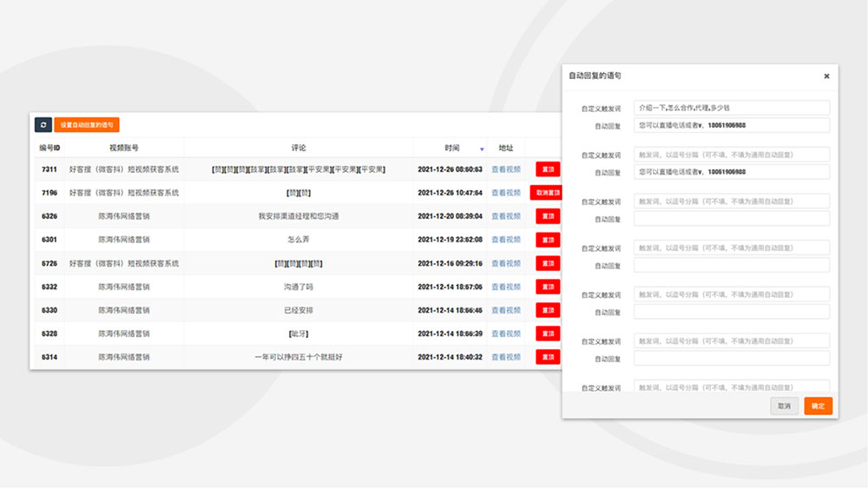Open 设置自动回复的语句 orange button
The width and height of the screenshot is (868, 489).
pyautogui.click(x=87, y=125)
